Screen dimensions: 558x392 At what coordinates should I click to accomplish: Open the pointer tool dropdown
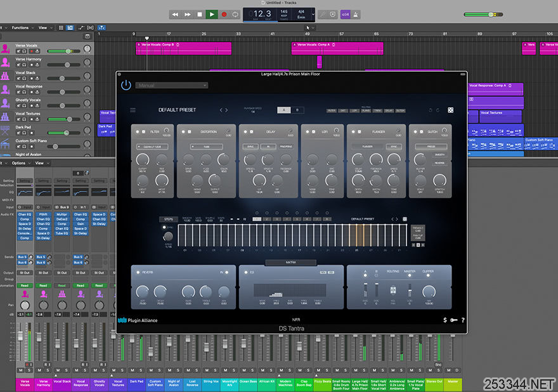pyautogui.click(x=310, y=28)
